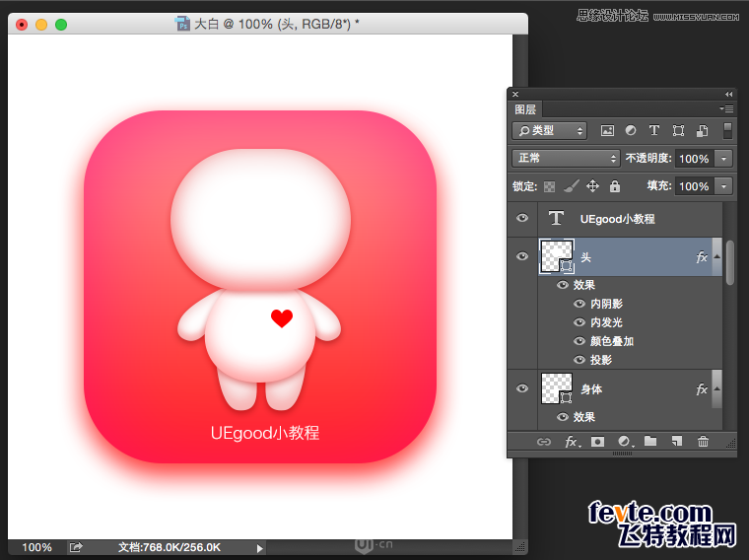Filter layers by adjustment layer icon
Viewport: 749px width, 560px height.
pos(631,130)
